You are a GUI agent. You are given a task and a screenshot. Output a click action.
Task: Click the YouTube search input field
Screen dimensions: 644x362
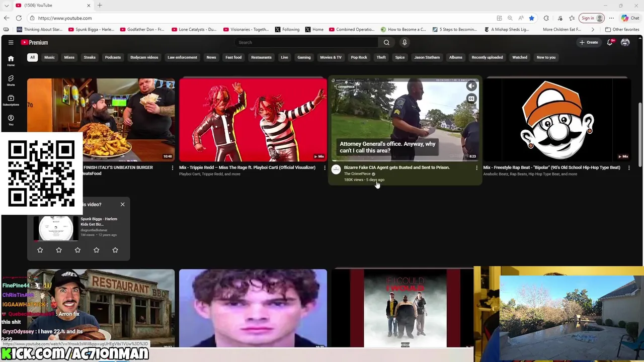point(307,42)
